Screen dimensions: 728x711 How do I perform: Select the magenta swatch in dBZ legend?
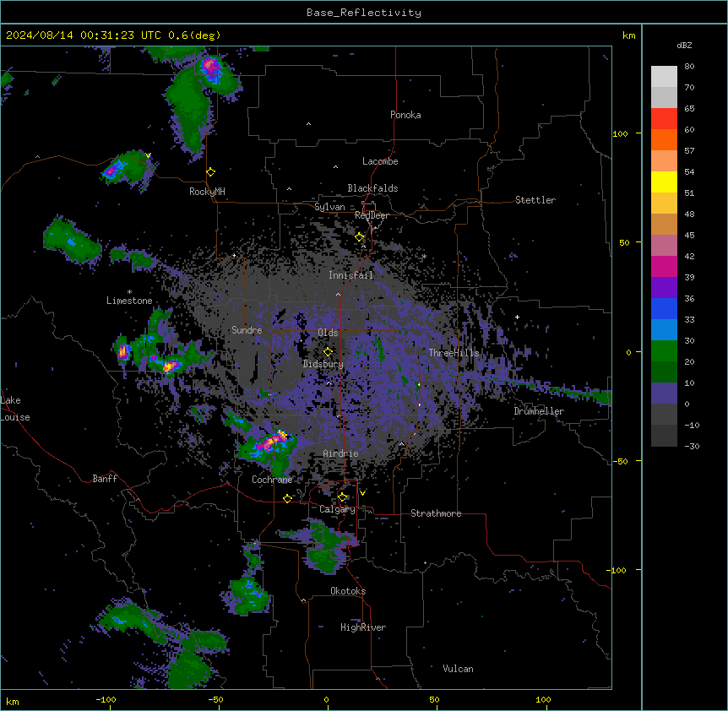click(x=664, y=266)
